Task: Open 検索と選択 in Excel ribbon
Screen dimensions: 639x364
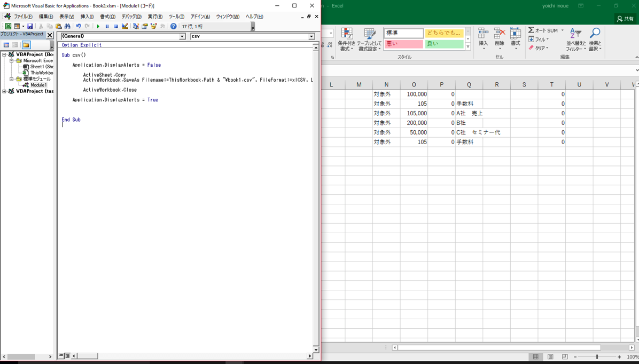Action: click(x=595, y=39)
